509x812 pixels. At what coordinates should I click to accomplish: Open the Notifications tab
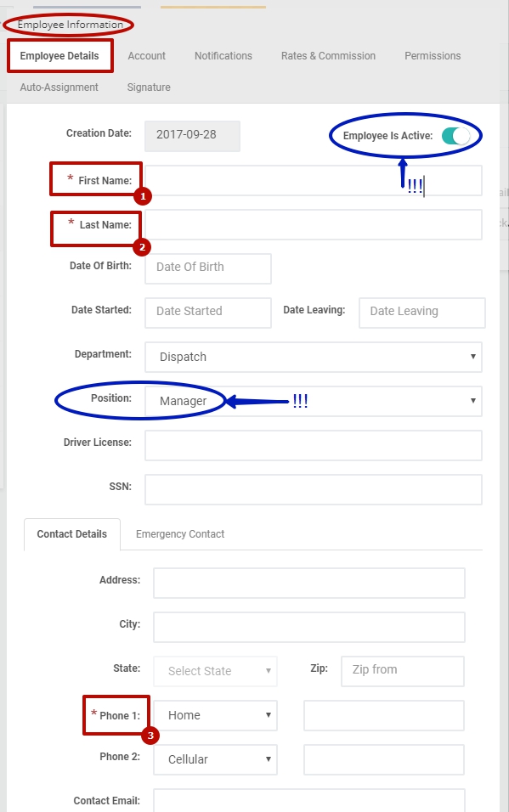pyautogui.click(x=223, y=56)
